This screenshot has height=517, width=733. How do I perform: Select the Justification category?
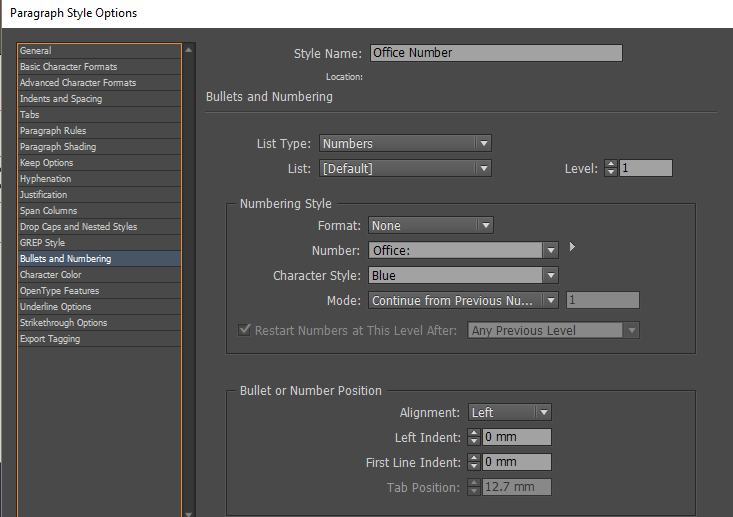click(100, 194)
